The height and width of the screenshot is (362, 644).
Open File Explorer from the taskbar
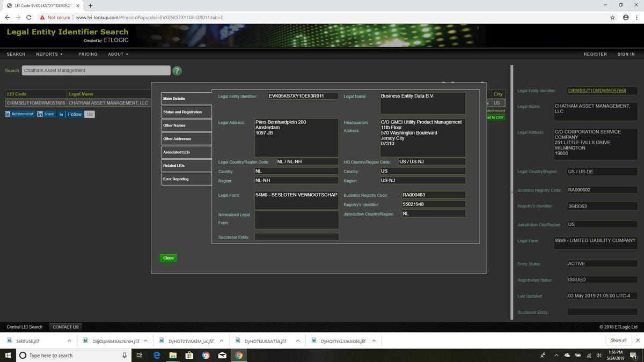tap(173, 355)
